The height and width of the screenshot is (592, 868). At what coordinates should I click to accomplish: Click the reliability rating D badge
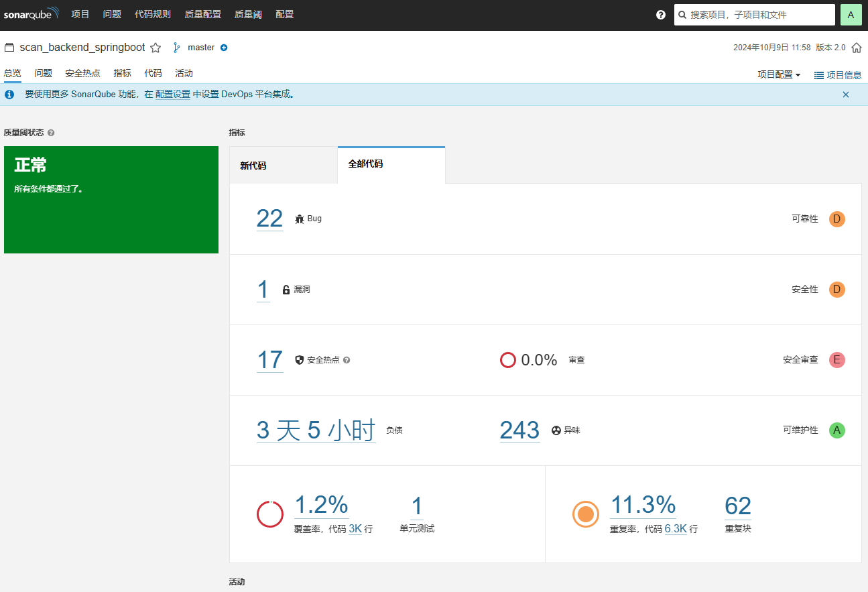[836, 219]
